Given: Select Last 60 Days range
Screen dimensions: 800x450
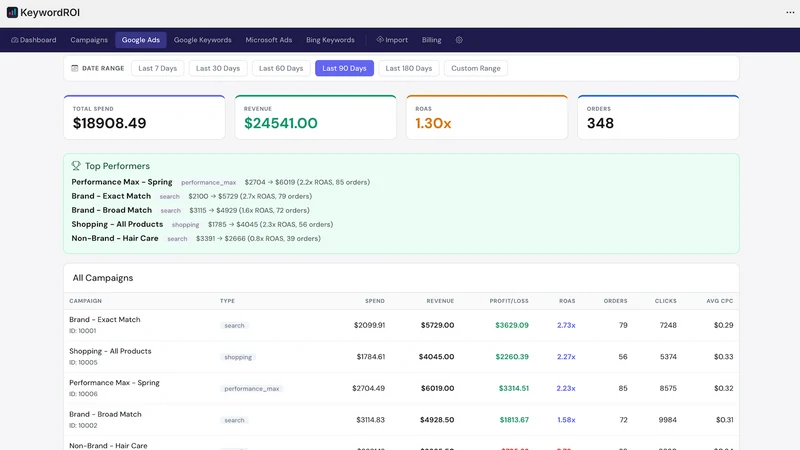Looking at the screenshot, I should 281,68.
